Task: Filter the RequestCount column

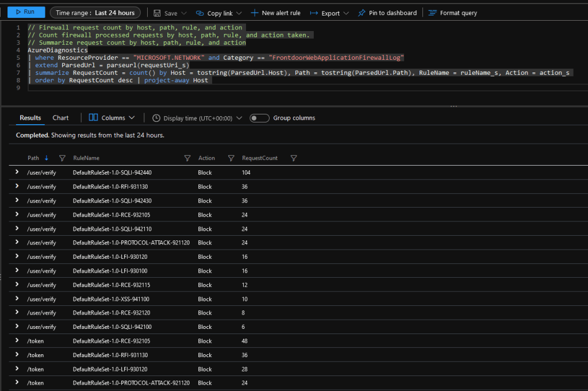Action: click(x=293, y=158)
